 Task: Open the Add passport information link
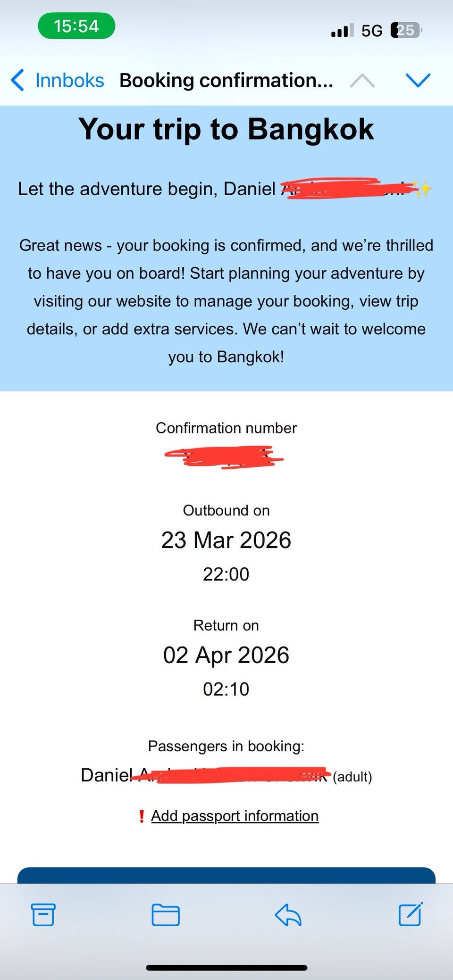(235, 816)
